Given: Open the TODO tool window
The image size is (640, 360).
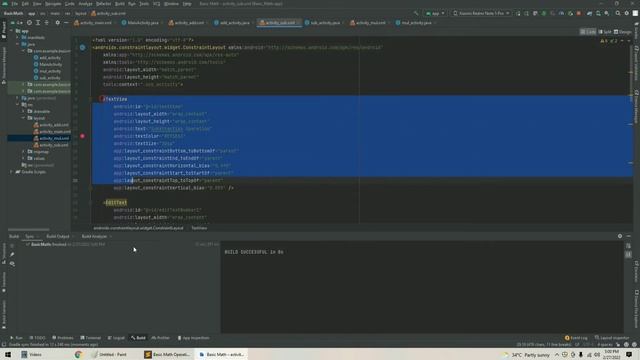Looking at the screenshot, I should point(37,338).
